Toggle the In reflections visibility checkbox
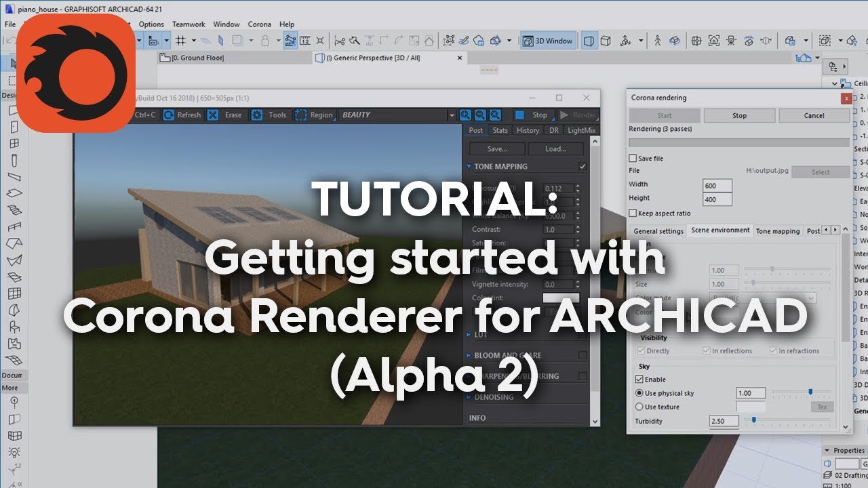Screen dimensions: 868x488 point(707,351)
